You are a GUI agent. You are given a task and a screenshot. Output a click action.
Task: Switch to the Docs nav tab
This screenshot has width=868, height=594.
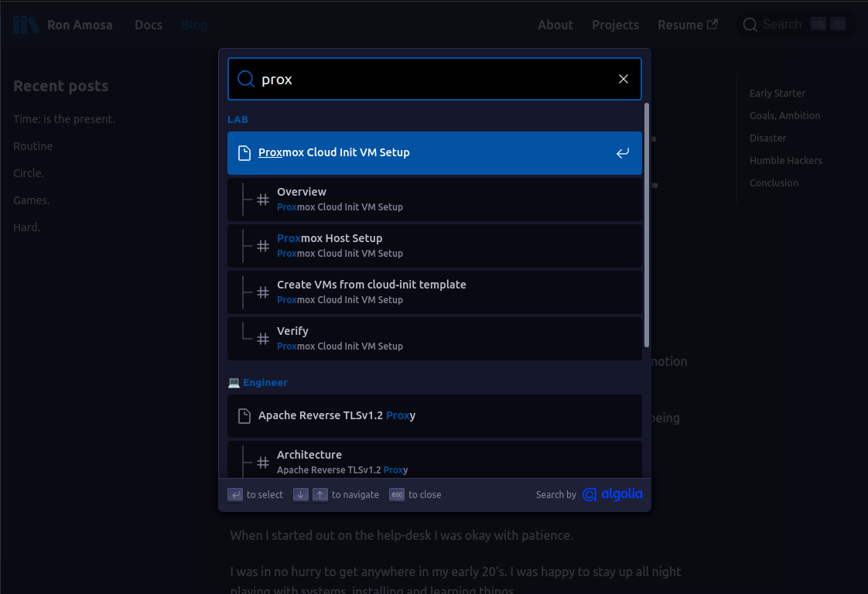click(149, 24)
